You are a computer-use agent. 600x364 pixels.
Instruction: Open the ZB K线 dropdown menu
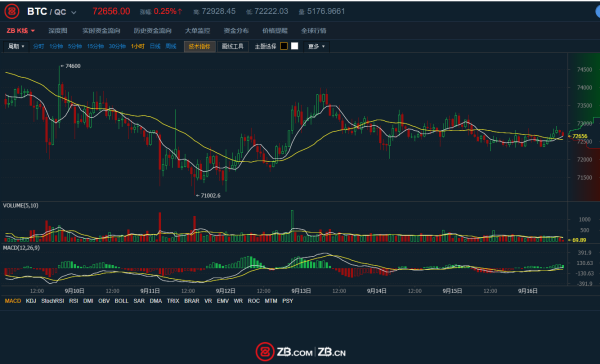click(x=21, y=31)
